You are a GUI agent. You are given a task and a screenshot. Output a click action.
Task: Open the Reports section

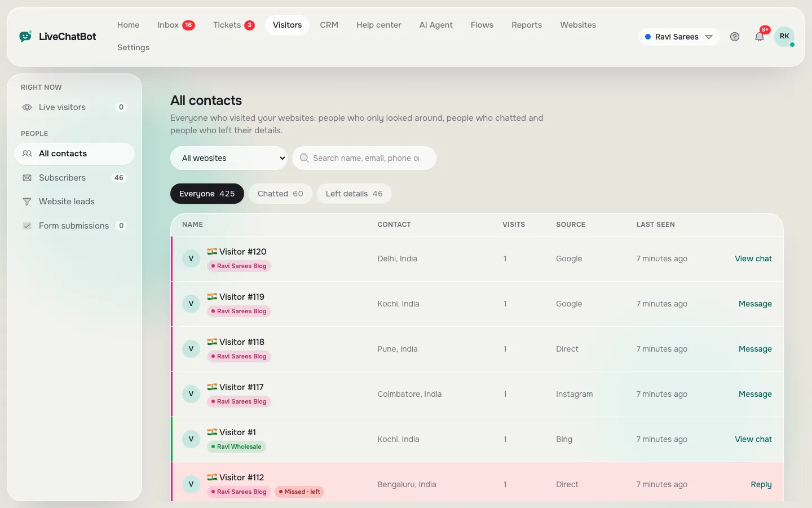(x=527, y=25)
